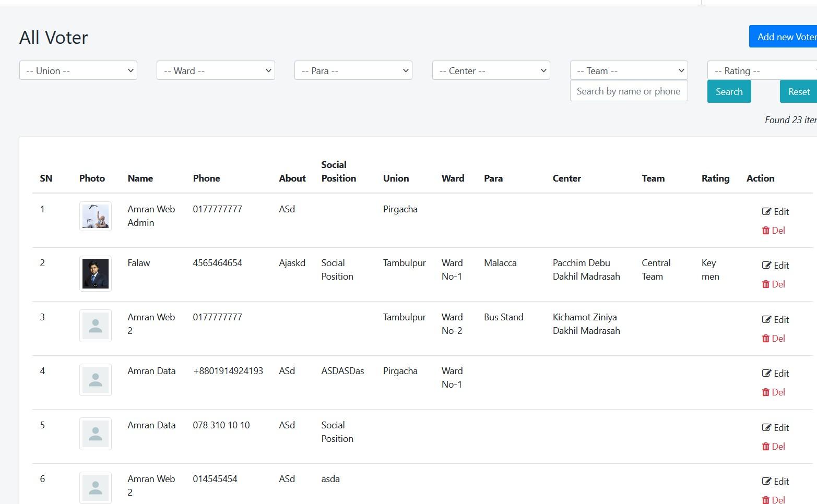
Task: Click the Central Team cell
Action: point(656,269)
